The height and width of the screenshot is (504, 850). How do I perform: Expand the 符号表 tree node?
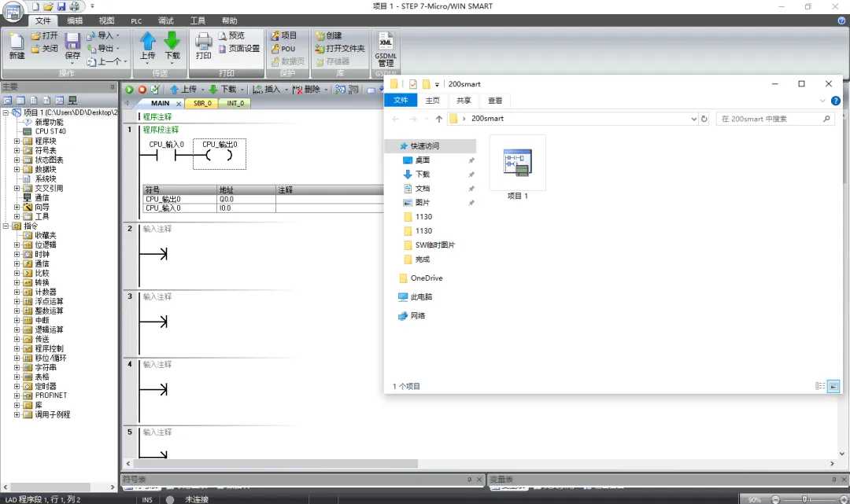coord(17,150)
